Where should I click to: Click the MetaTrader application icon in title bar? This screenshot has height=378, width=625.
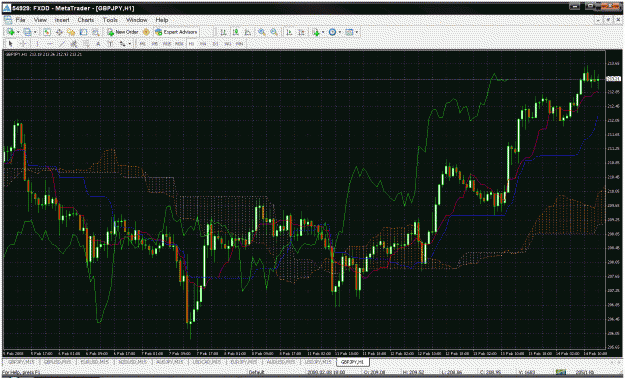pos(6,8)
